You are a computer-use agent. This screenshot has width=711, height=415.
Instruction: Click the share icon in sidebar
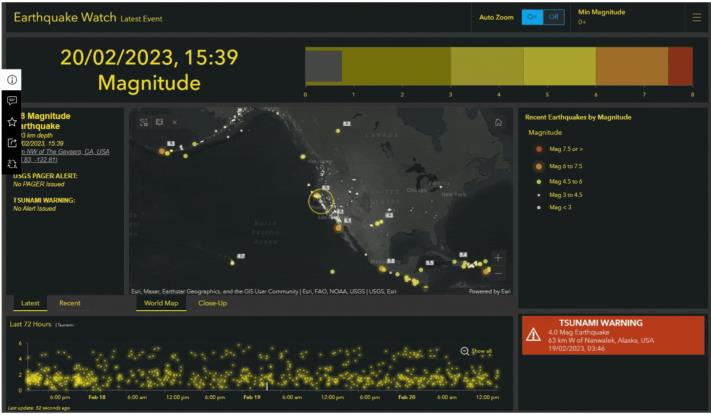[x=12, y=143]
